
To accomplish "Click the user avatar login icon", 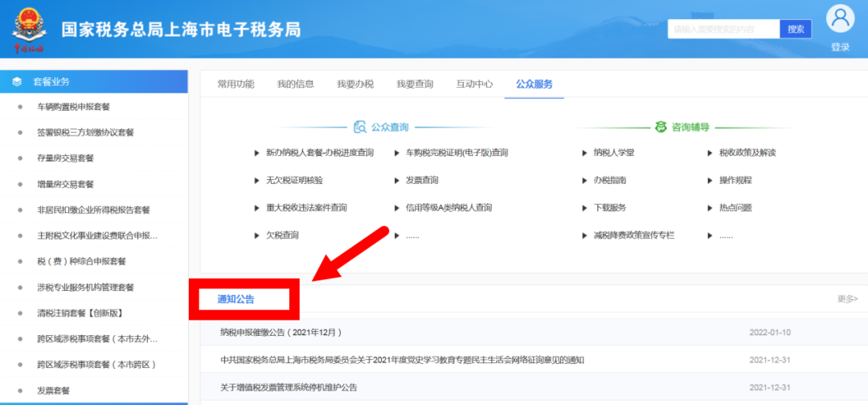I will [840, 18].
